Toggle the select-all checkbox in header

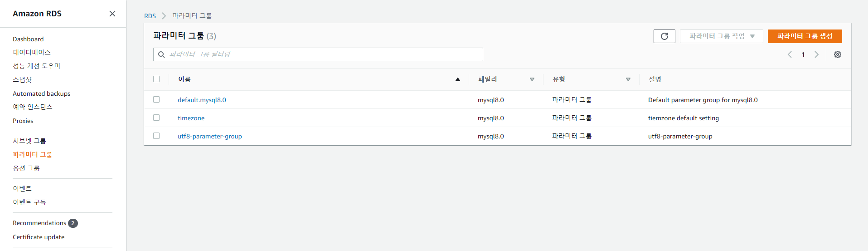pyautogui.click(x=156, y=79)
